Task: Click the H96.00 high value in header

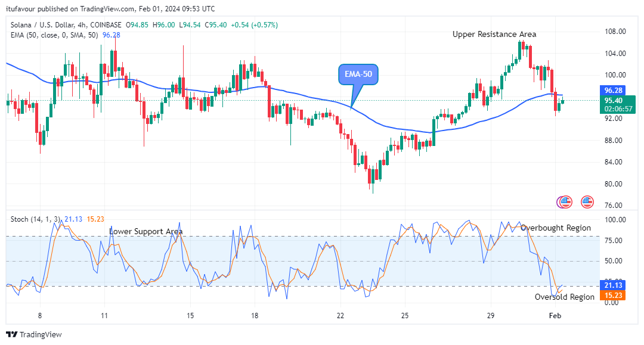Action: pos(163,25)
